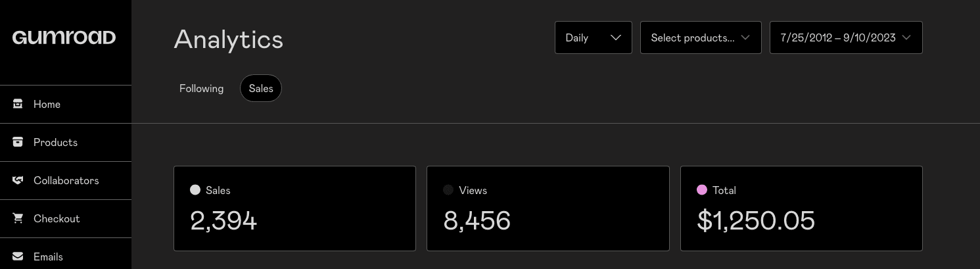Open Products page link
This screenshot has width=980, height=269.
pyautogui.click(x=55, y=142)
